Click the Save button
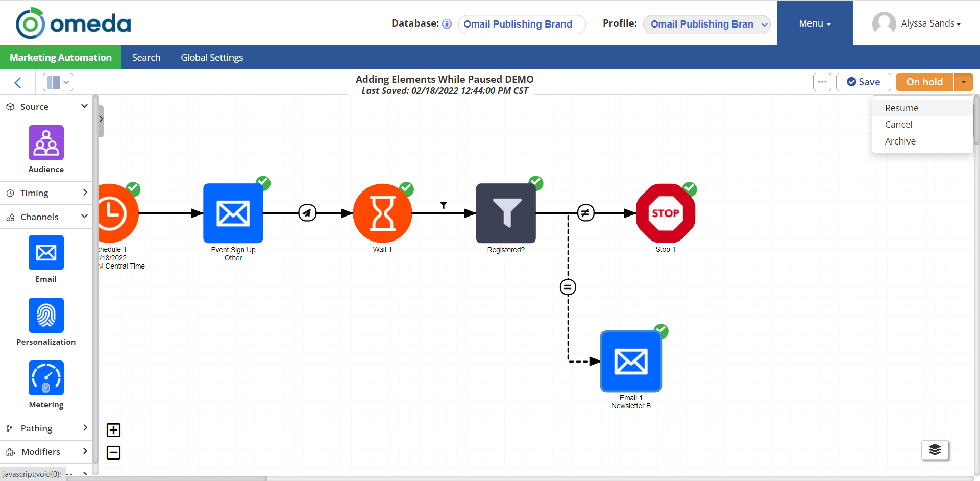Screen dimensions: 980x481 coord(863,82)
